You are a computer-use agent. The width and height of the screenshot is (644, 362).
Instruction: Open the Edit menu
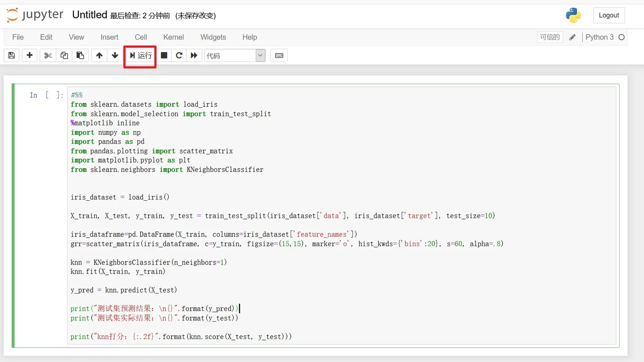pos(46,37)
